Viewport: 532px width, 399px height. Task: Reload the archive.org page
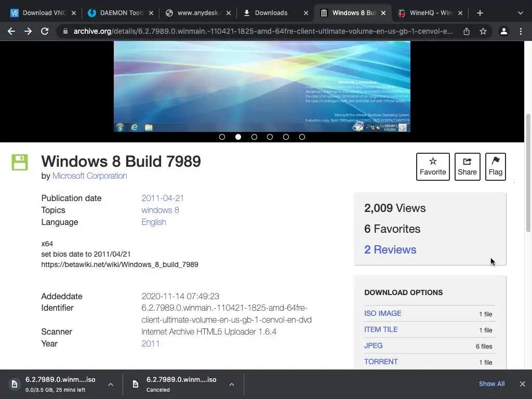point(45,31)
